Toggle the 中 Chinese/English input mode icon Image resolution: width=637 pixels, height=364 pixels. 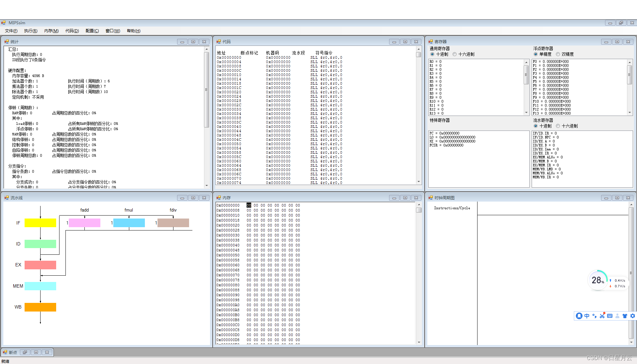click(x=587, y=316)
